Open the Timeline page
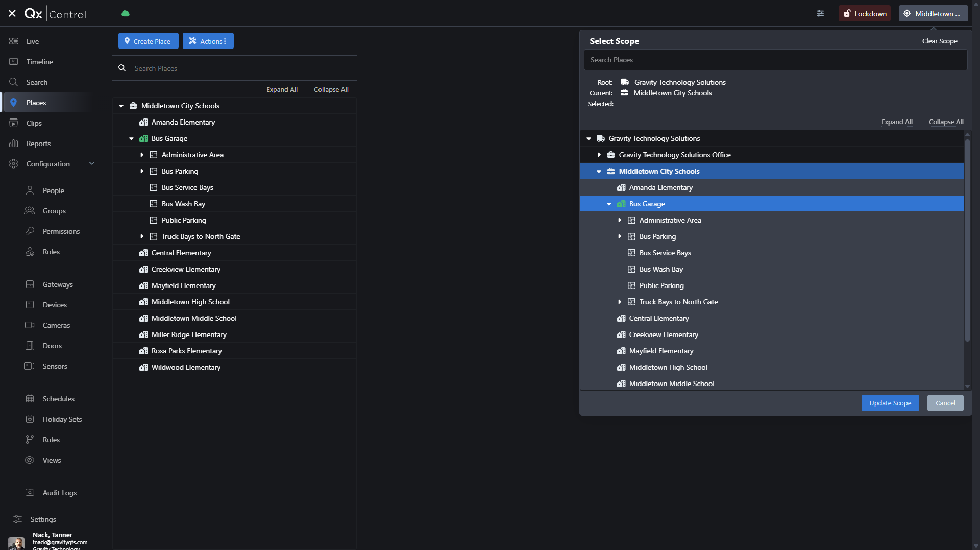The width and height of the screenshot is (980, 550). click(x=40, y=62)
